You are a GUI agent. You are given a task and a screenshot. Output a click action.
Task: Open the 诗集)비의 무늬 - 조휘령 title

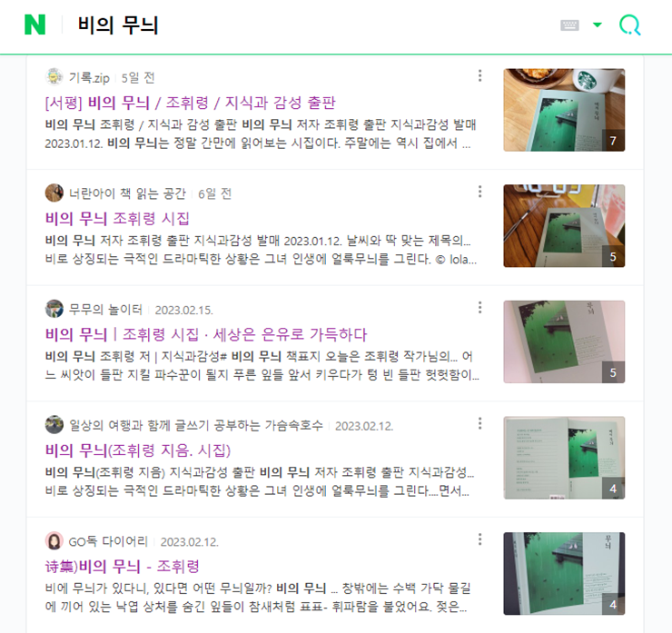pos(123,566)
